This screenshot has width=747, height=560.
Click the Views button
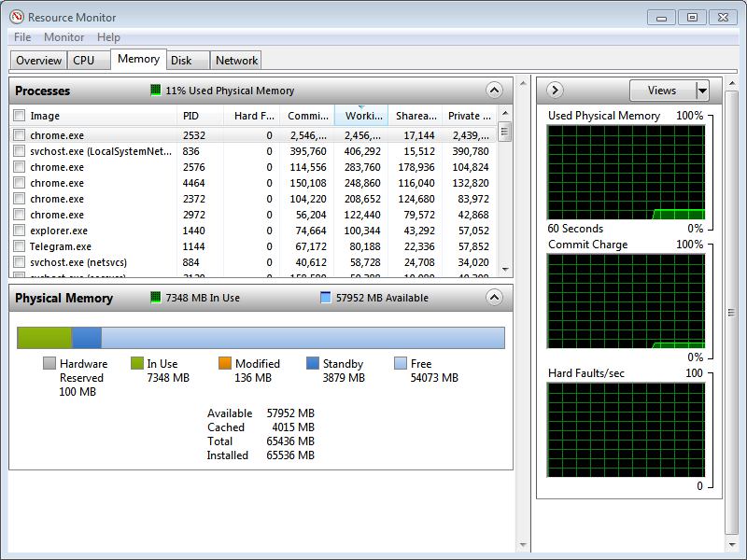[x=663, y=91]
